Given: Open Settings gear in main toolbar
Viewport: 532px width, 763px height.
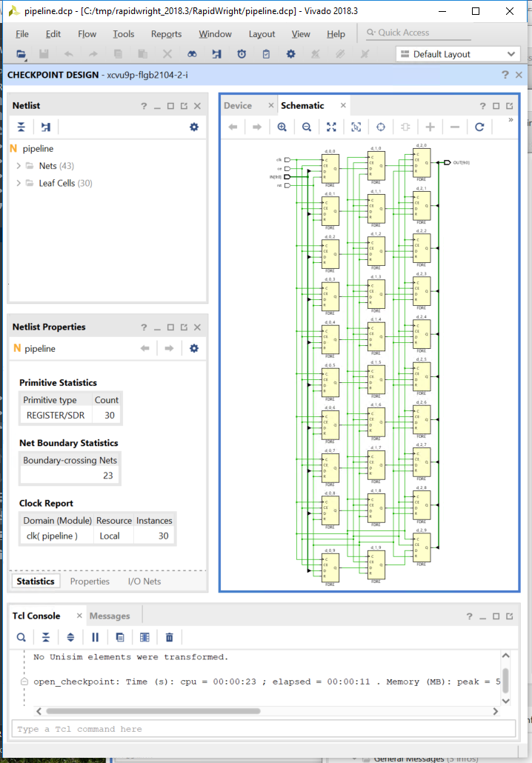Looking at the screenshot, I should click(x=290, y=54).
